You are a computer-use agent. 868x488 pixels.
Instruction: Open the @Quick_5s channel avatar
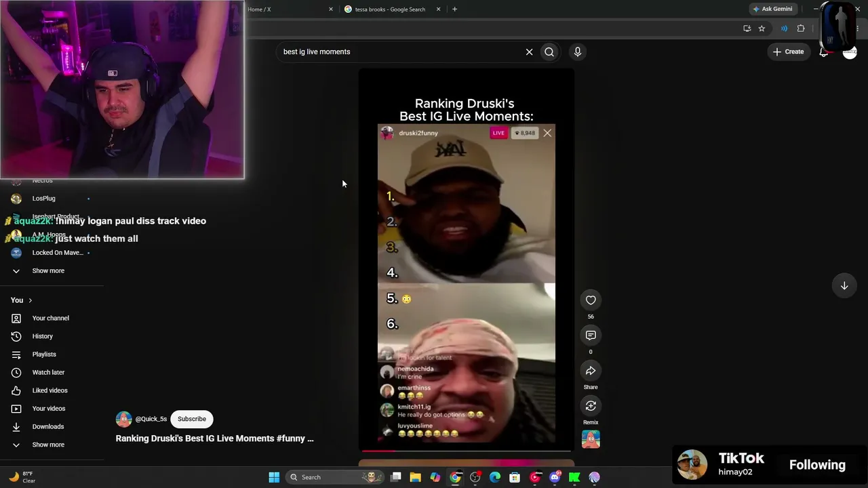[x=123, y=419]
